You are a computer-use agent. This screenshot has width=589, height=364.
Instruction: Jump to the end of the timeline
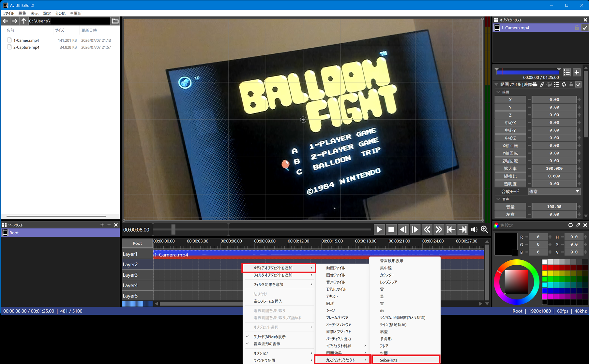point(462,230)
